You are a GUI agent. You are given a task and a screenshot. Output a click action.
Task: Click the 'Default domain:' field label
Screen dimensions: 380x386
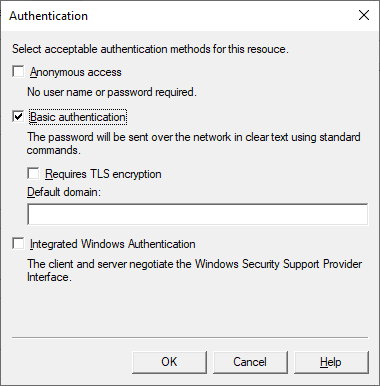pyautogui.click(x=64, y=192)
